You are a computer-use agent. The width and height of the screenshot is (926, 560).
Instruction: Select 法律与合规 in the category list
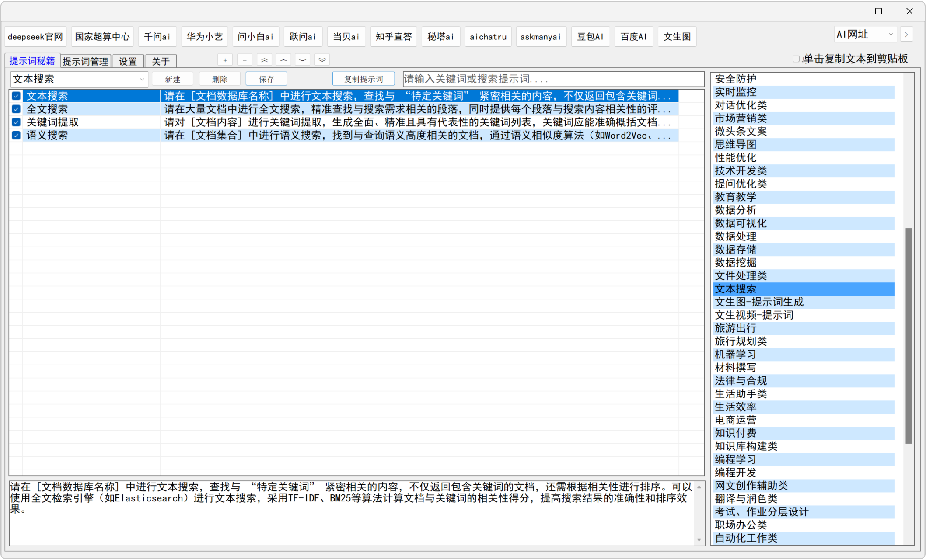[x=804, y=381]
